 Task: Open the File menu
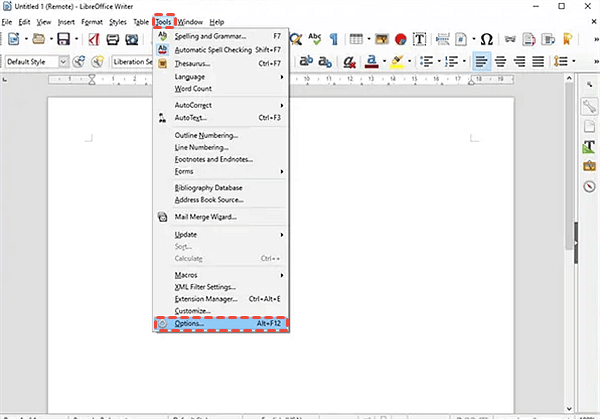(7, 22)
